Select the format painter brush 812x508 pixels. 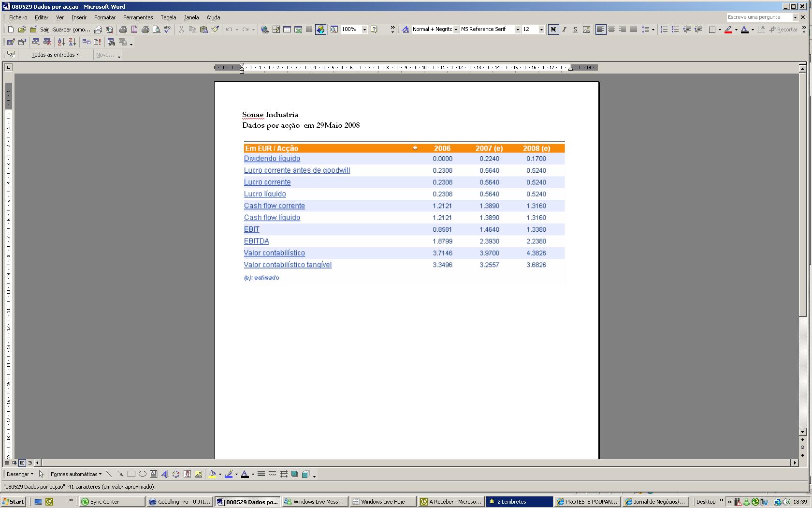(x=215, y=30)
